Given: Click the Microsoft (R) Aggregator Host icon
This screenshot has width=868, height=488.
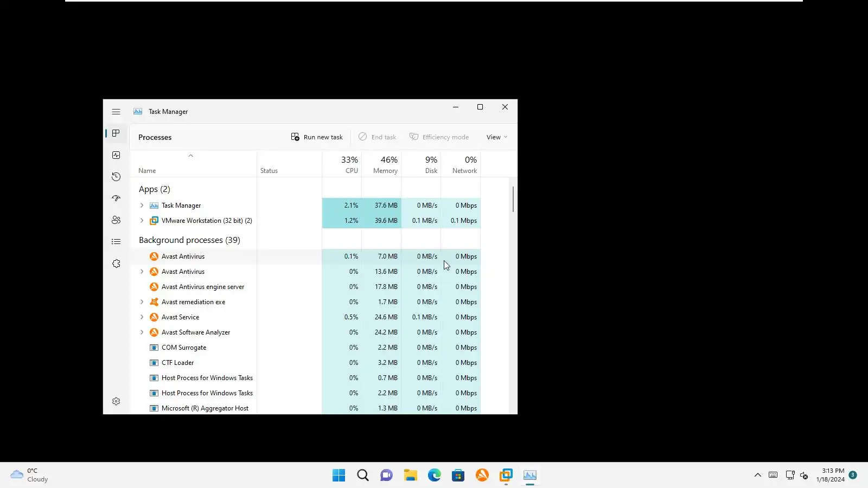Looking at the screenshot, I should [x=154, y=408].
